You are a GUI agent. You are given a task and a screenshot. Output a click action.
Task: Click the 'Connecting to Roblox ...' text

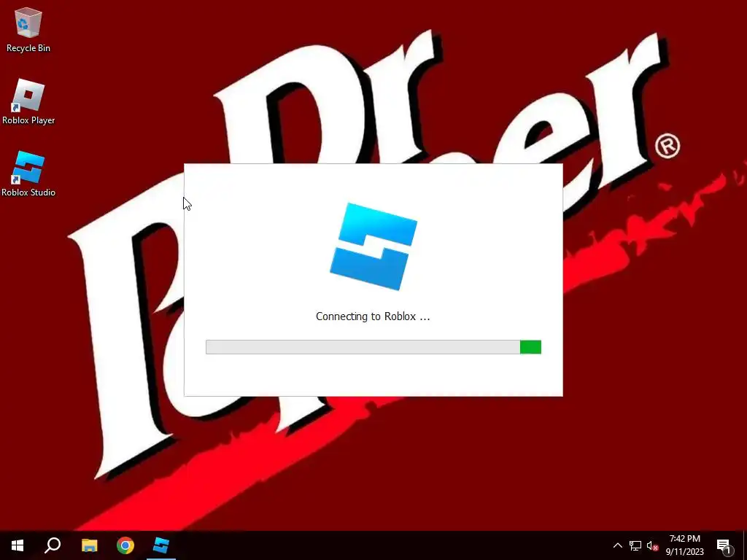coord(373,316)
